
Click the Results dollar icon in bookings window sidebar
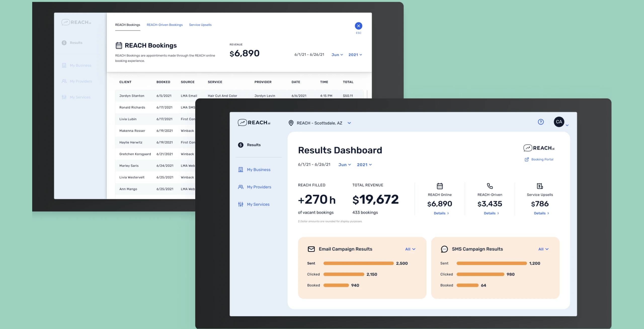[64, 43]
